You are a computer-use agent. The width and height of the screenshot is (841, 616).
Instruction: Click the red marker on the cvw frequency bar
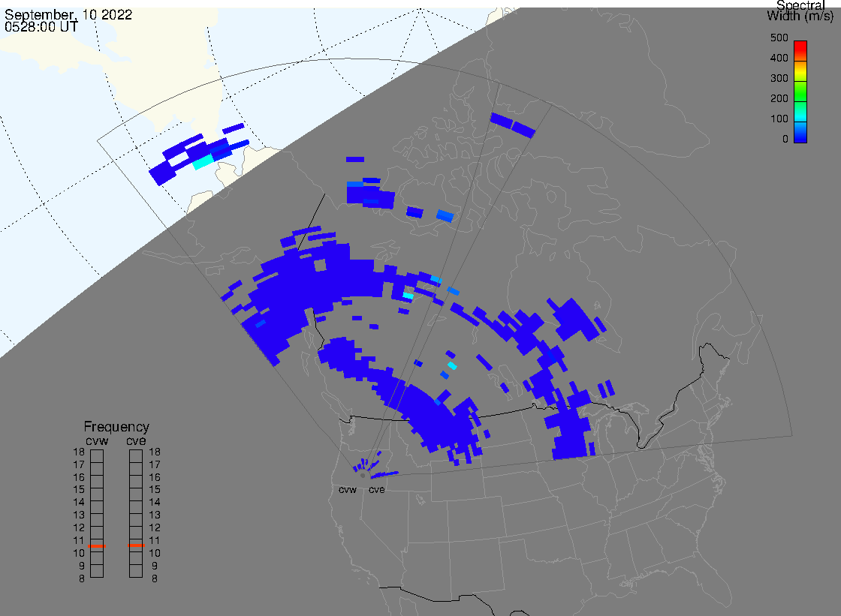tap(97, 545)
